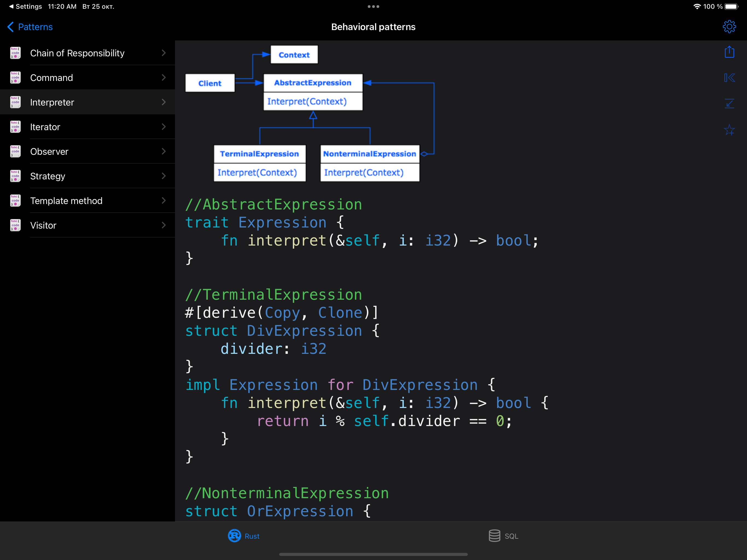Tap the Observer code icon
The height and width of the screenshot is (560, 747).
(15, 152)
